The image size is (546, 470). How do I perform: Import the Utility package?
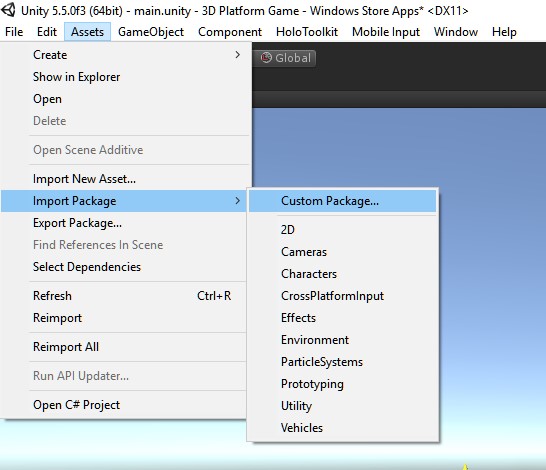(x=343, y=406)
